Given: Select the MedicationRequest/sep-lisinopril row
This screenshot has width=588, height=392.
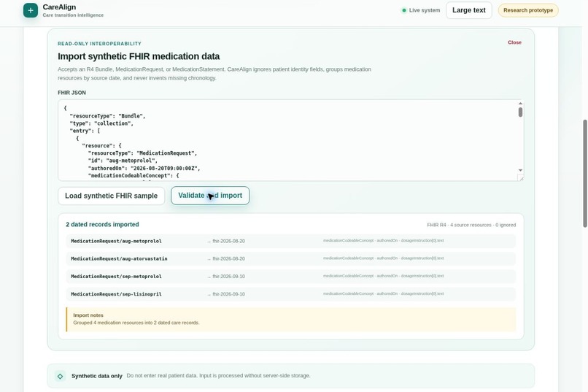Looking at the screenshot, I should (x=290, y=294).
